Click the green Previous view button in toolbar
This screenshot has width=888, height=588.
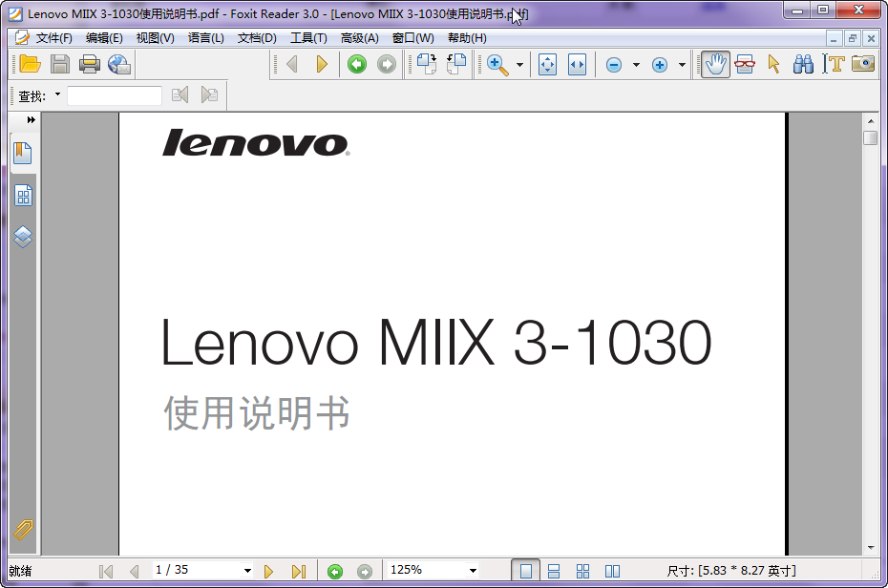357,64
